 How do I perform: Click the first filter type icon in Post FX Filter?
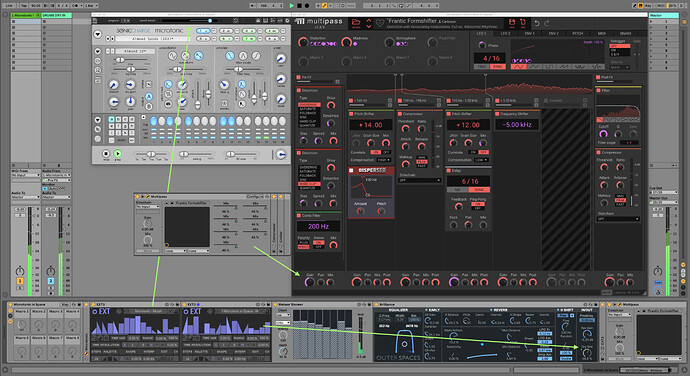click(x=600, y=120)
